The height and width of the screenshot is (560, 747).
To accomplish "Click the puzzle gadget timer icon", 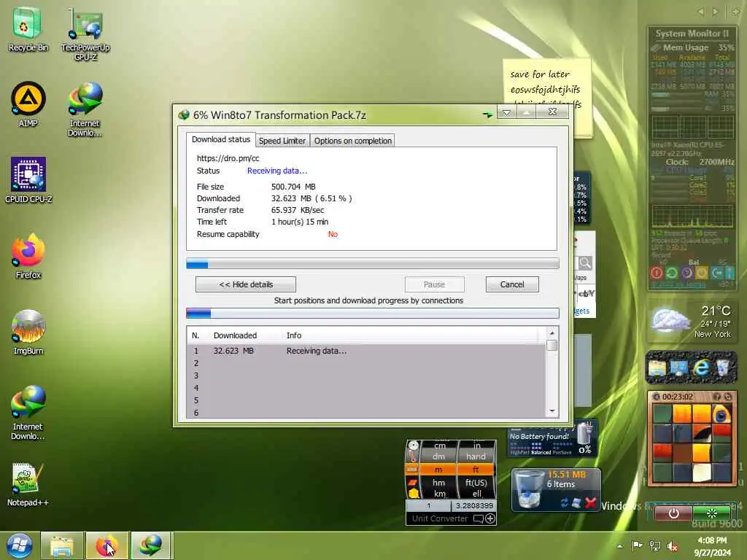I will (656, 397).
